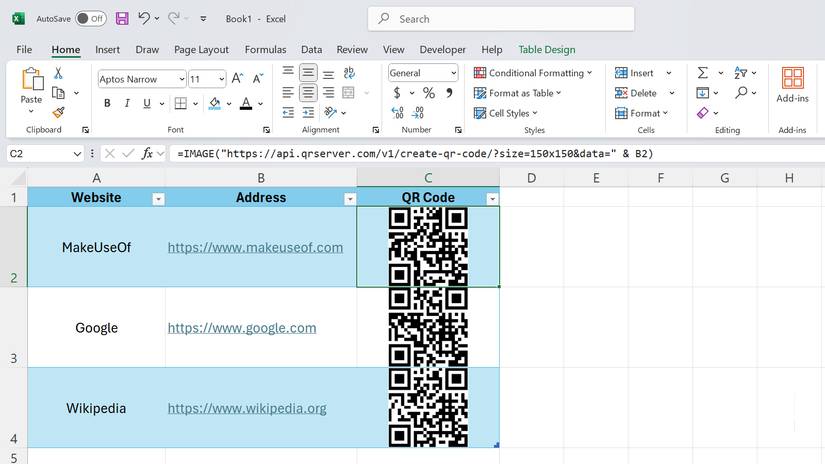
Task: Open the QR Code column filter dropdown
Action: click(x=492, y=199)
